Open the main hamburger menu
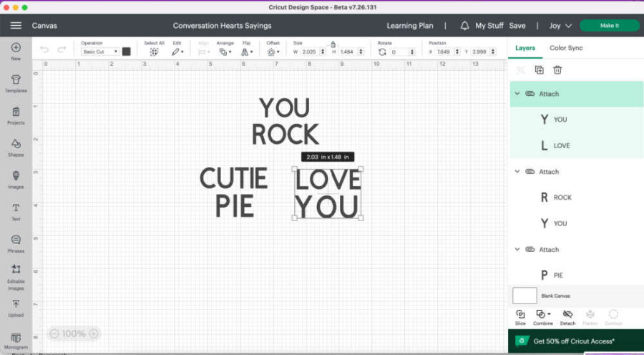The image size is (644, 355). click(16, 26)
